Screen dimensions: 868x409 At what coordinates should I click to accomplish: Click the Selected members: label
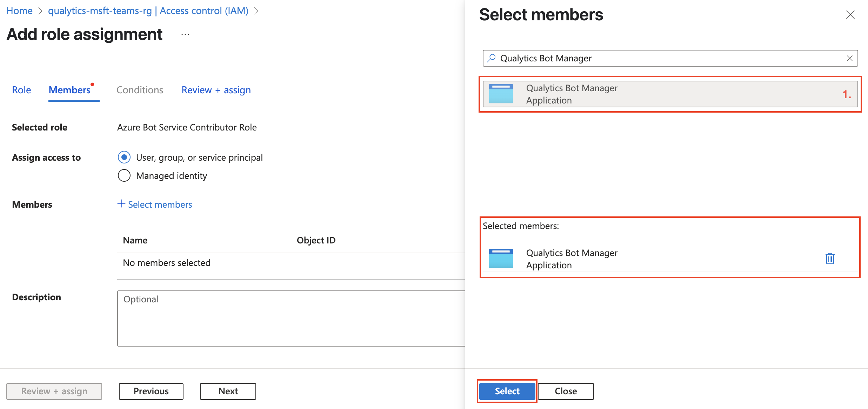[x=521, y=226]
